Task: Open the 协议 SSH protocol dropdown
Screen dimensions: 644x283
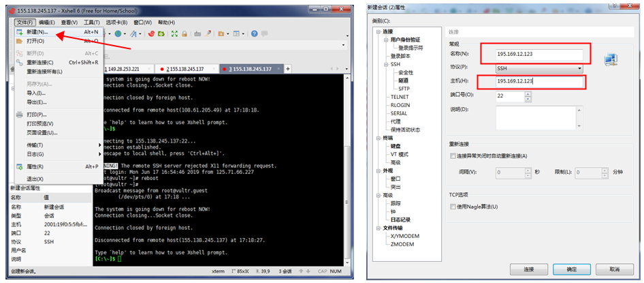Action: [x=579, y=68]
